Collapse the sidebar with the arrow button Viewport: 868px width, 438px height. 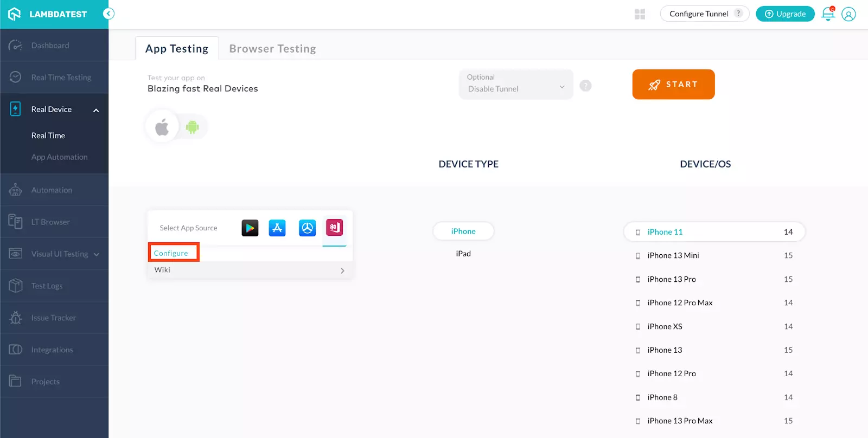coord(108,14)
